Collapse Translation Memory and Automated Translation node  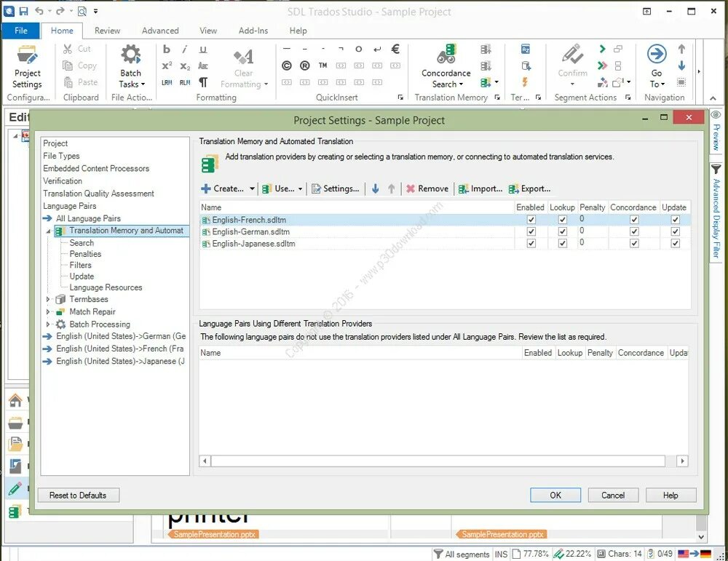[48, 231]
